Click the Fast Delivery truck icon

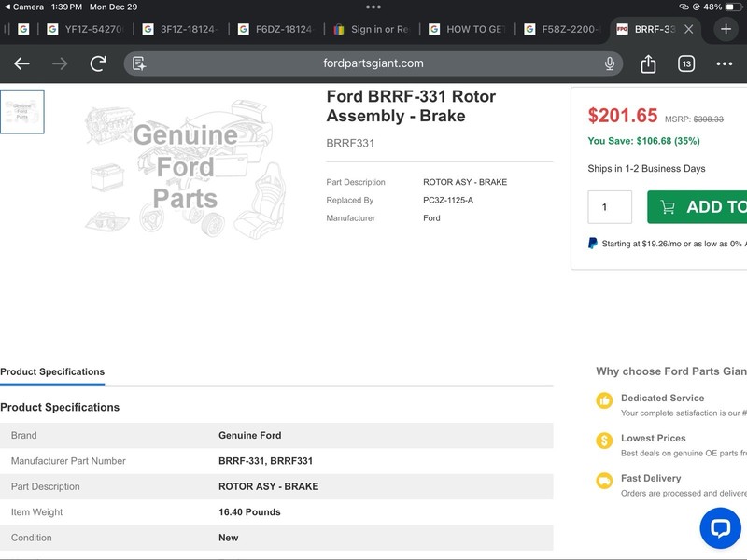click(x=604, y=481)
